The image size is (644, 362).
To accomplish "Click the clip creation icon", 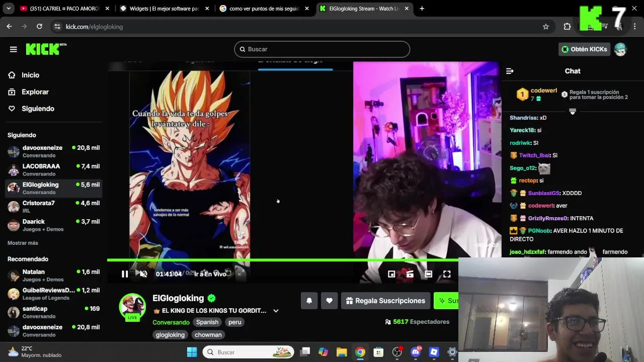I will (410, 274).
